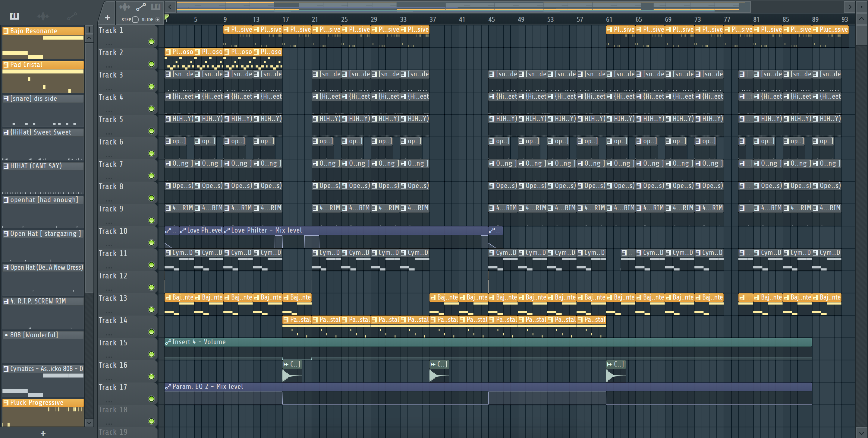Show audio clips in the picker panel

(x=43, y=16)
